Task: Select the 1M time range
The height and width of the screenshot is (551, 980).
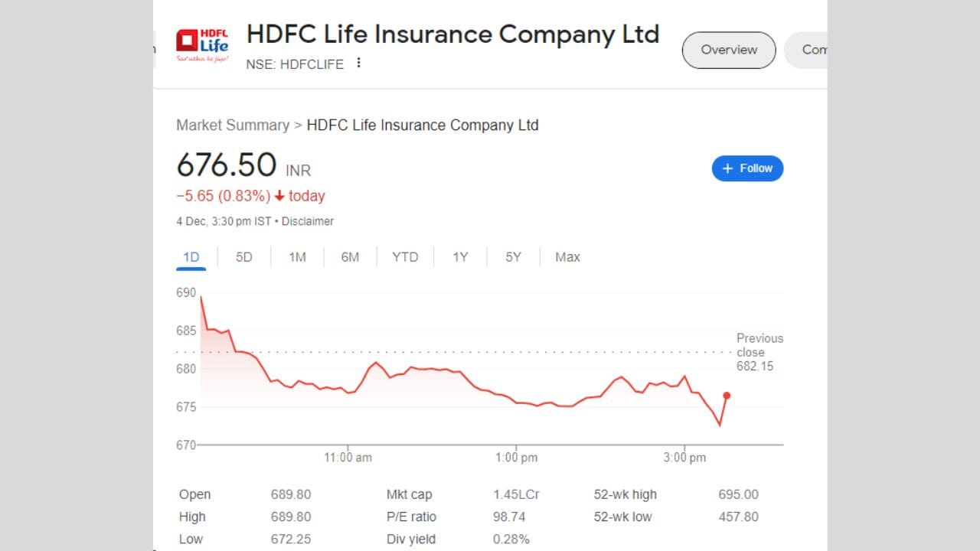Action: (x=297, y=256)
